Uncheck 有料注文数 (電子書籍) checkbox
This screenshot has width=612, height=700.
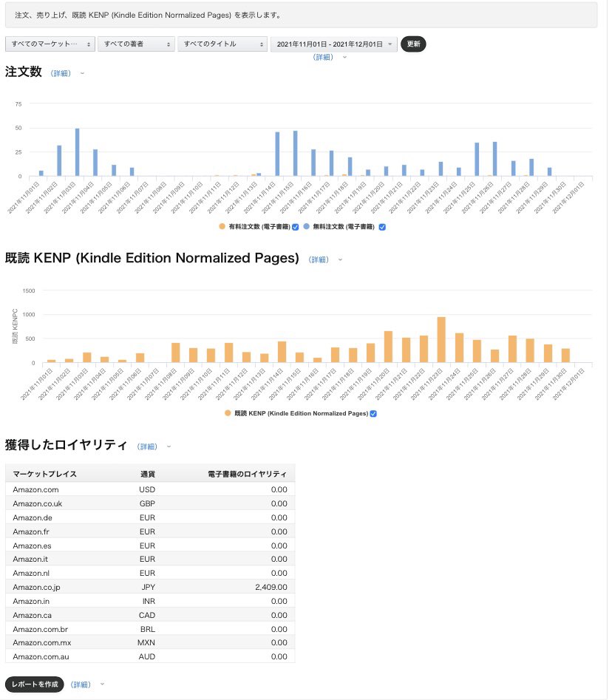point(295,227)
